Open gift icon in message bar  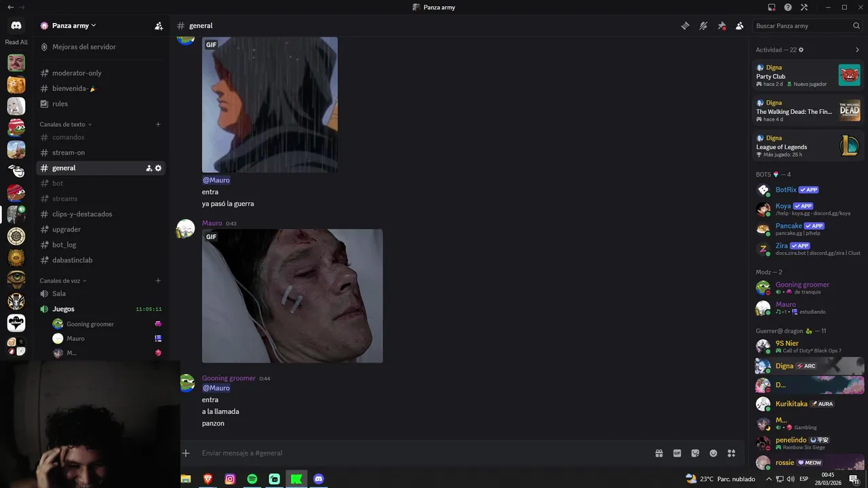coord(658,453)
